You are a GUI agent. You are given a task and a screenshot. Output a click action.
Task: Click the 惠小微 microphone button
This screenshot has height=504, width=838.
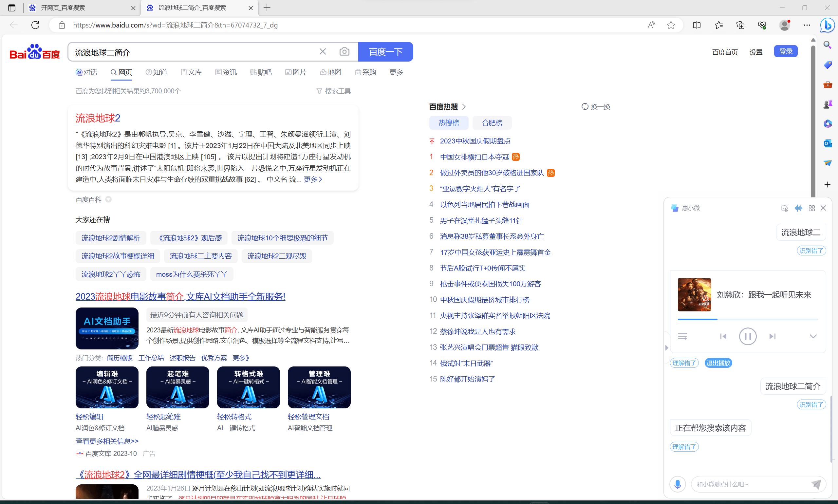click(678, 484)
